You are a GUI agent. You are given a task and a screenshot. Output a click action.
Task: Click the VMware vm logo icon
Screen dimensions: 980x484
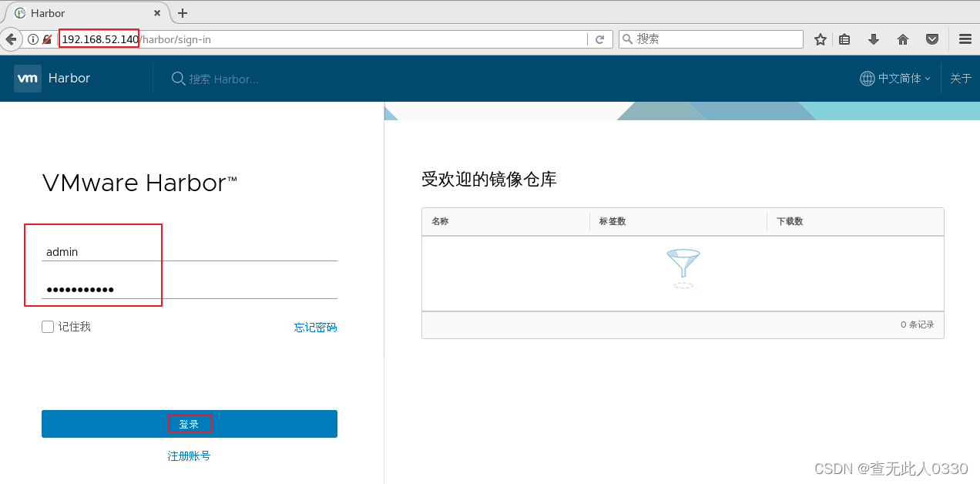click(x=28, y=79)
